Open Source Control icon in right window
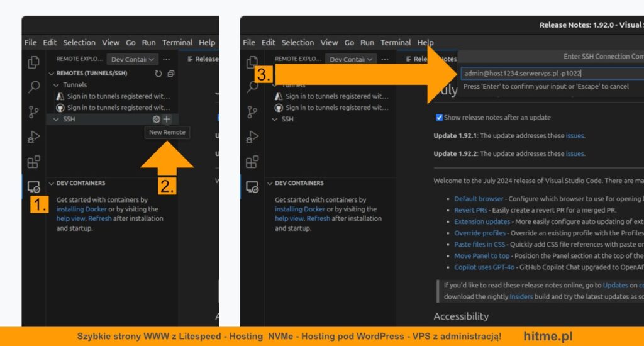The height and width of the screenshot is (346, 644). coord(252,112)
